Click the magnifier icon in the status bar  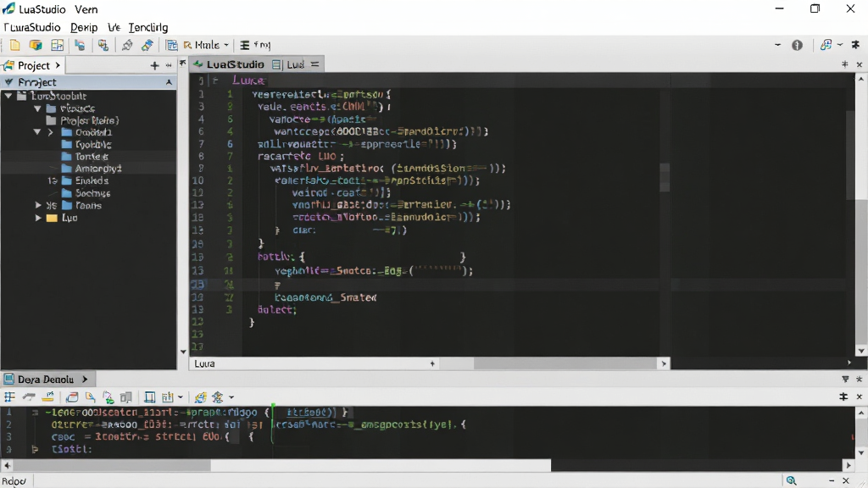(x=791, y=481)
